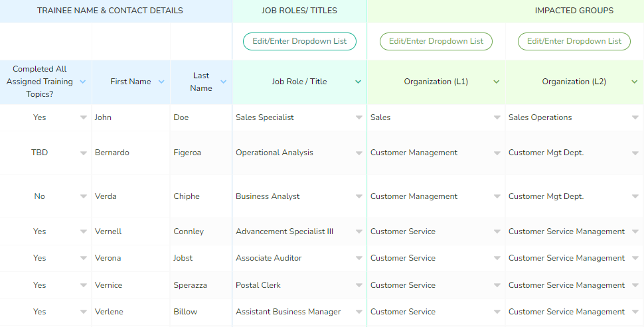Open filter arrow on Last Name column
Screen dimensions: 644x327
tap(224, 82)
